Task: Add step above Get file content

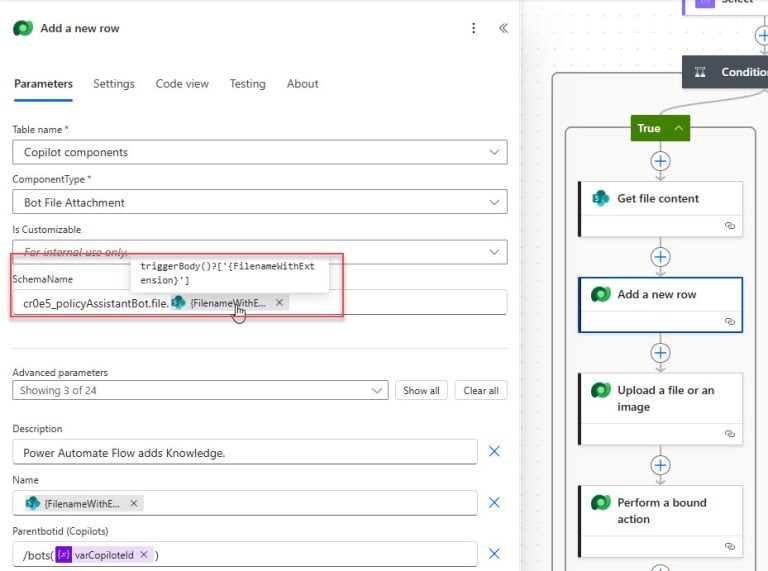Action: tap(660, 161)
